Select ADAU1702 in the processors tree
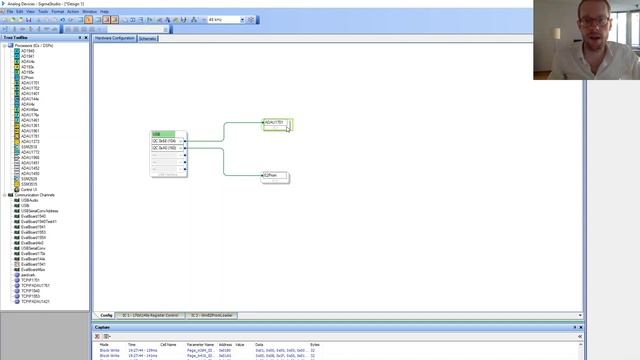Image resolution: width=640 pixels, height=360 pixels. pos(30,88)
